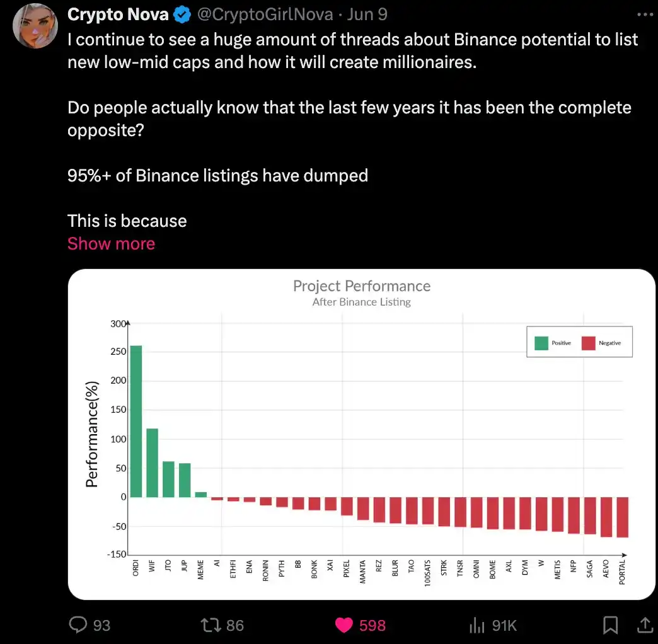Click the reply comment icon
658x644 pixels.
(x=78, y=624)
